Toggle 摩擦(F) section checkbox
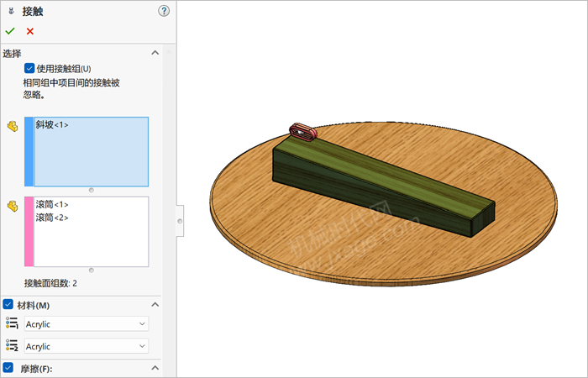 [8, 368]
